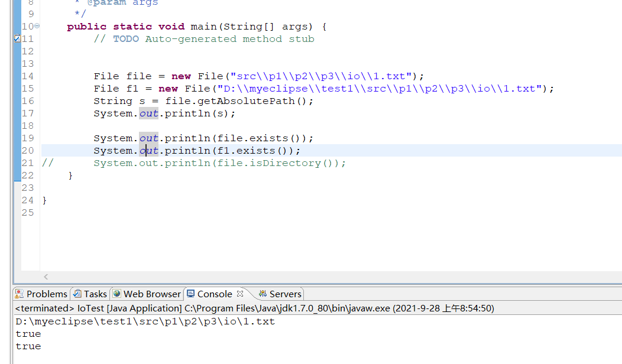Click the Console view icon
Image resolution: width=622 pixels, height=364 pixels.
click(x=190, y=294)
